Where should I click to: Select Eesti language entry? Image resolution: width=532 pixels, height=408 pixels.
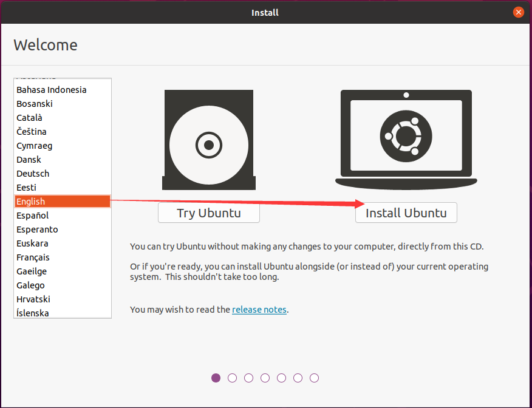[63, 187]
